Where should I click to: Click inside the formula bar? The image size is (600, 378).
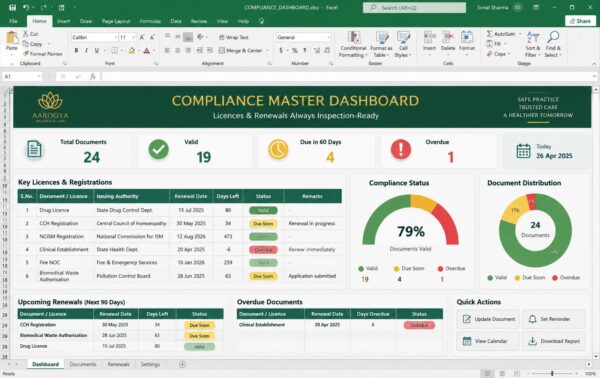[346, 77]
